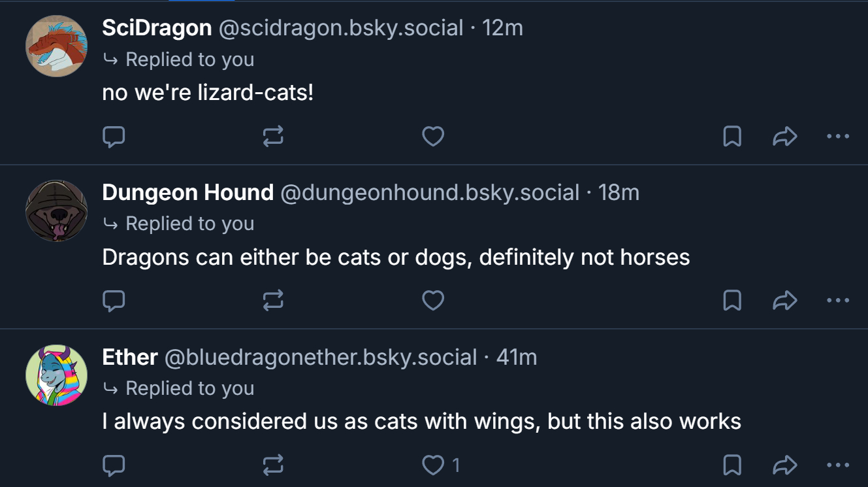
Task: Repost SciDragon's lizard-cats post
Action: [273, 136]
